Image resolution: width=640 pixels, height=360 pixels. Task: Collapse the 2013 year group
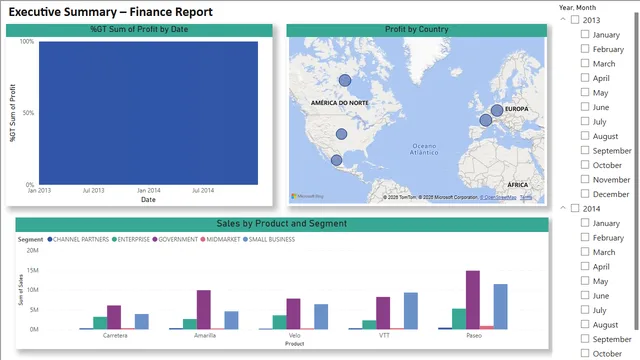click(563, 19)
